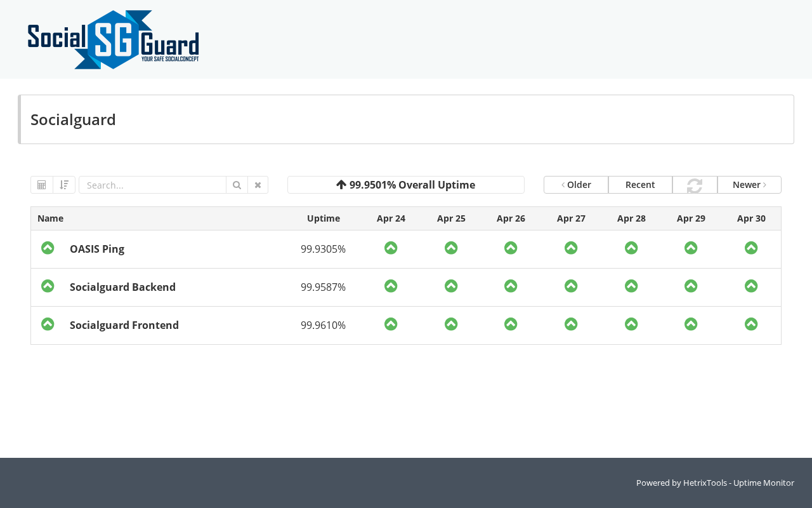Open the Socialguard Frontend monitor name

124,325
